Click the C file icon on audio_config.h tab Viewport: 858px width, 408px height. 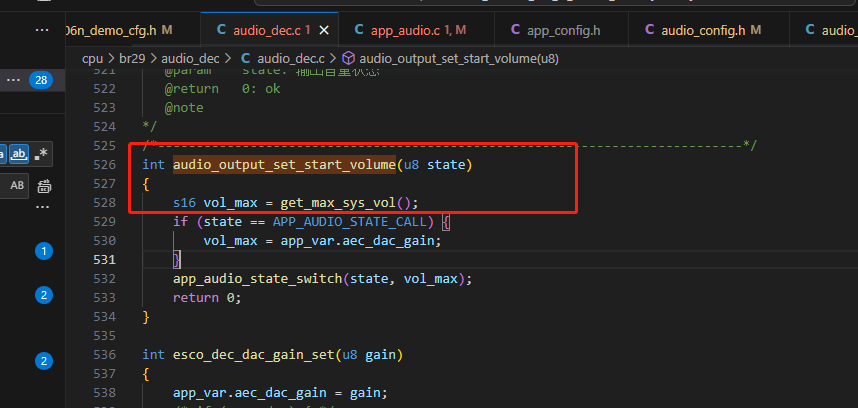click(x=650, y=30)
